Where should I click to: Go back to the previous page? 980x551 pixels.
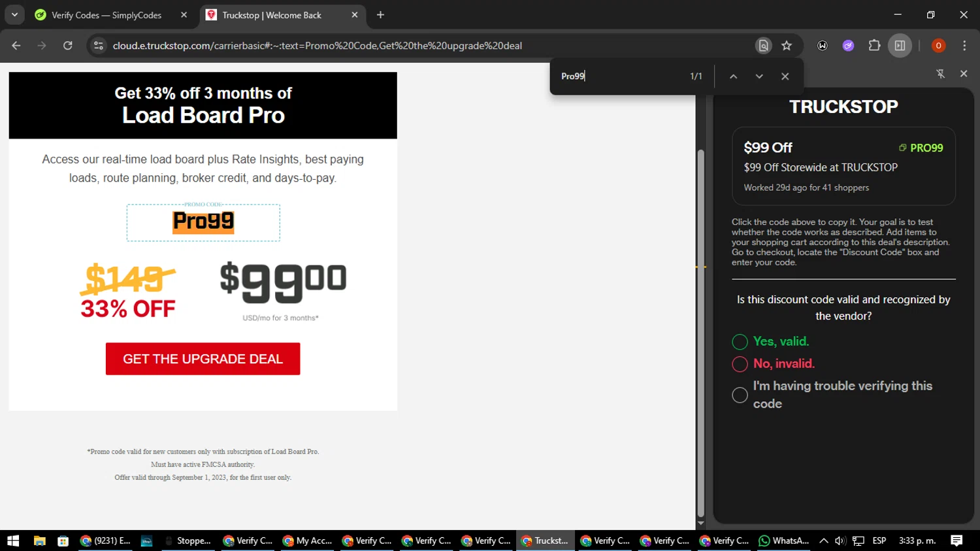[16, 46]
